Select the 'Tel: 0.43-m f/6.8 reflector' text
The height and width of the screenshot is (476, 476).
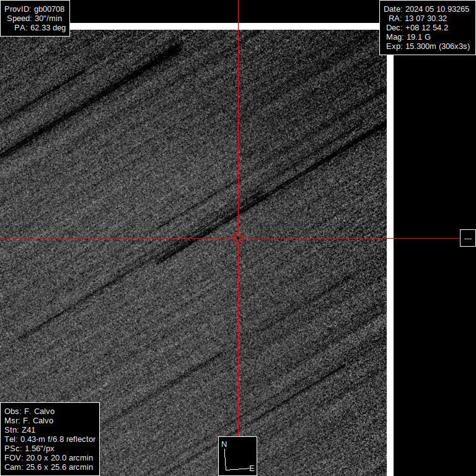coord(50,439)
